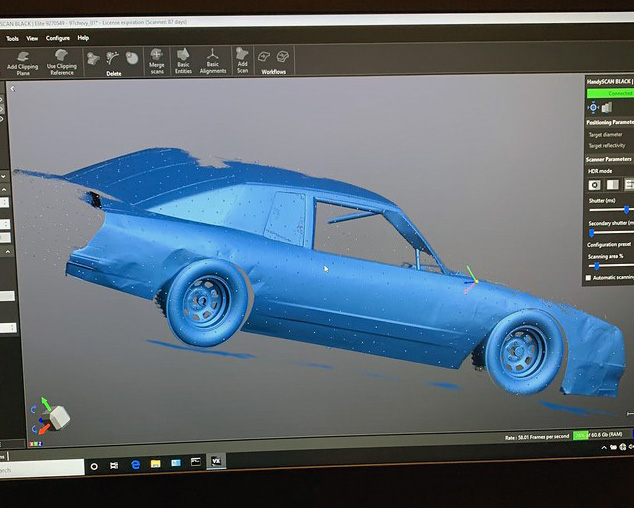Launch Microsoft Edge from the taskbar
The height and width of the screenshot is (508, 634).
point(135,465)
